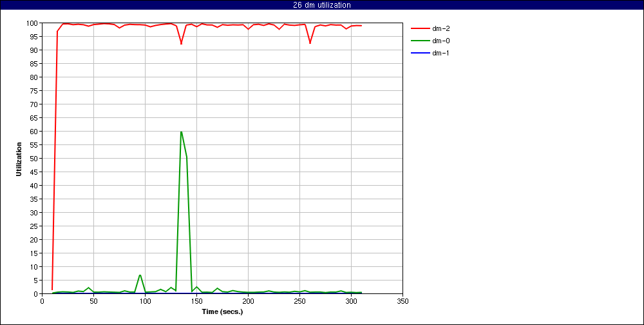Click the small green dm-0 bump near 95 seconds
The width and height of the screenshot is (644, 325).
click(x=140, y=275)
